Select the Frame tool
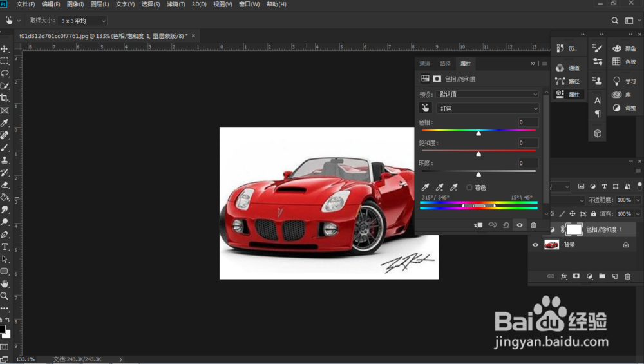 (5, 110)
